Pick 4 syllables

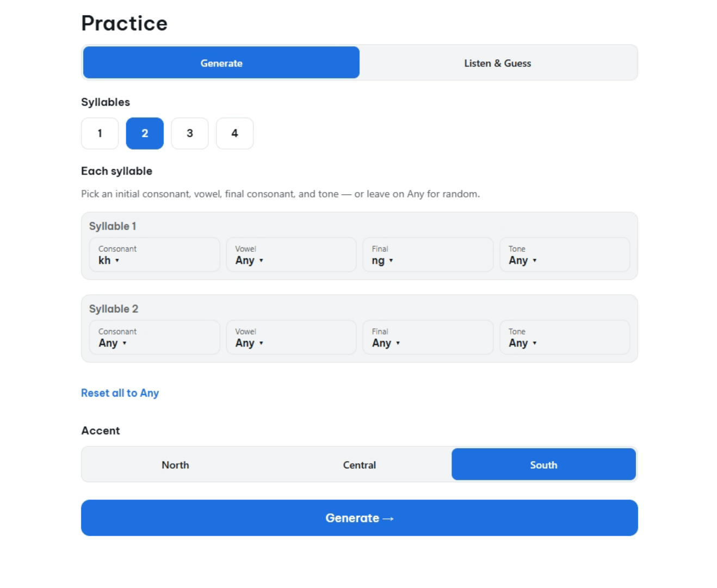(x=234, y=133)
